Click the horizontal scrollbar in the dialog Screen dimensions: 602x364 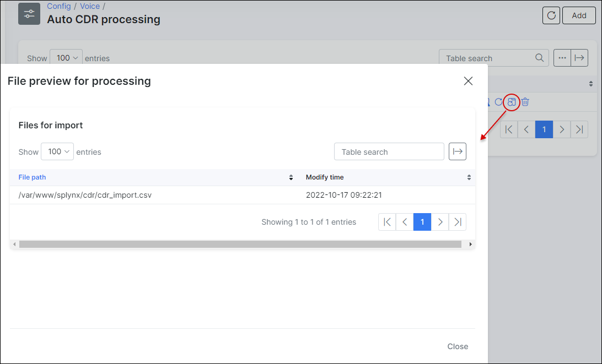pos(240,244)
